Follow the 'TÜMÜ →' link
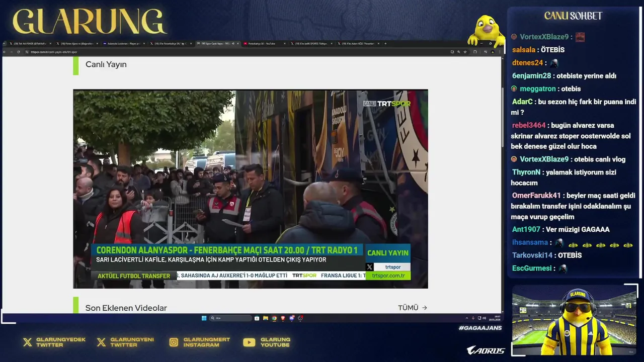The height and width of the screenshot is (362, 644). point(412,308)
